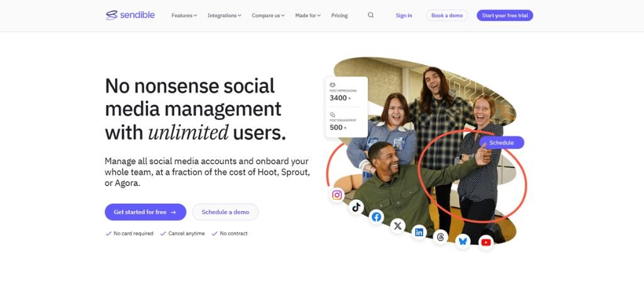This screenshot has width=644, height=284.
Task: Click the Threads icon
Action: pos(441,238)
